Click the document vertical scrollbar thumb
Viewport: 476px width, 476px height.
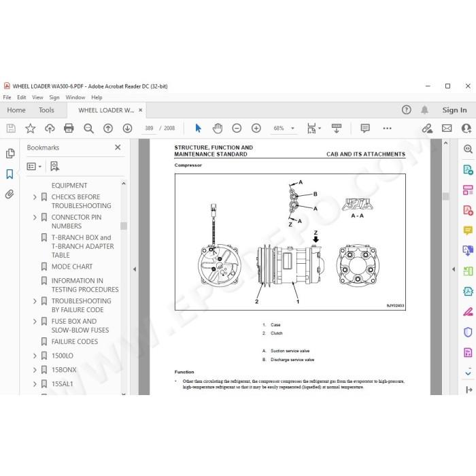pos(445,196)
